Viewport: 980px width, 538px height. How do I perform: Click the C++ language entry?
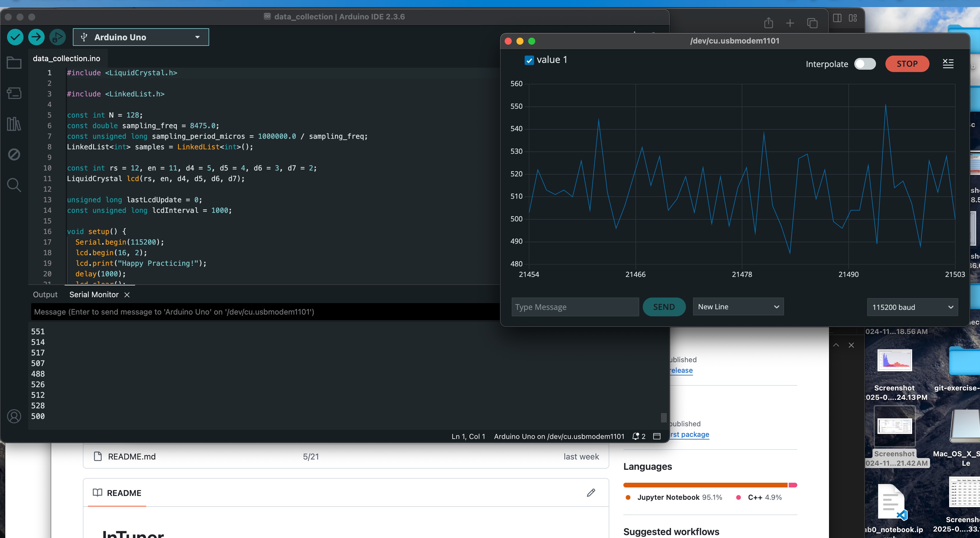pyautogui.click(x=759, y=497)
